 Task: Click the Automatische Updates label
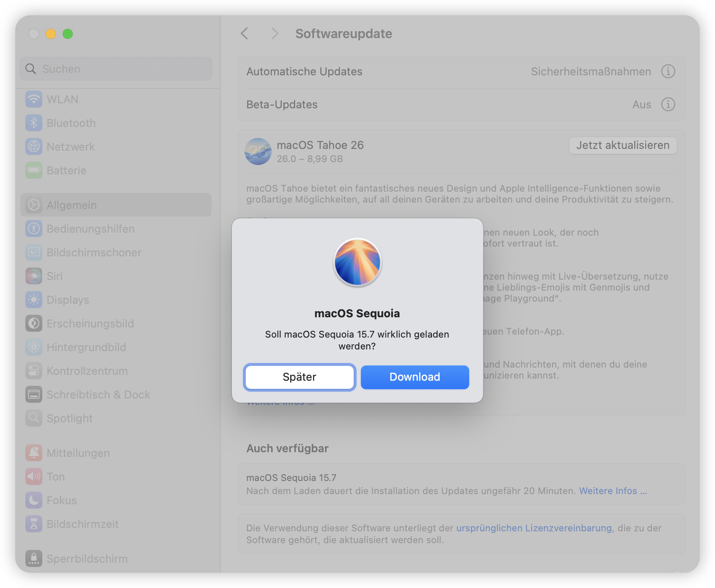pos(305,71)
